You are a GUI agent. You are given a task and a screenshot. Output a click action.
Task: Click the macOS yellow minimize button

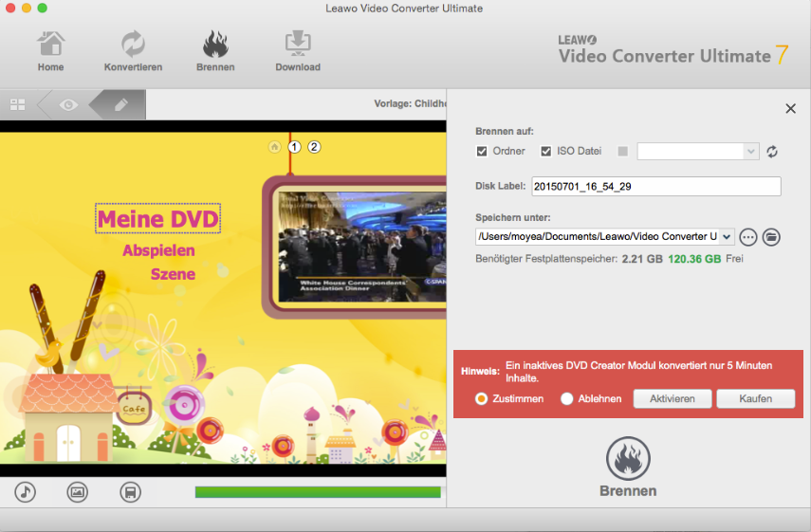pos(27,8)
